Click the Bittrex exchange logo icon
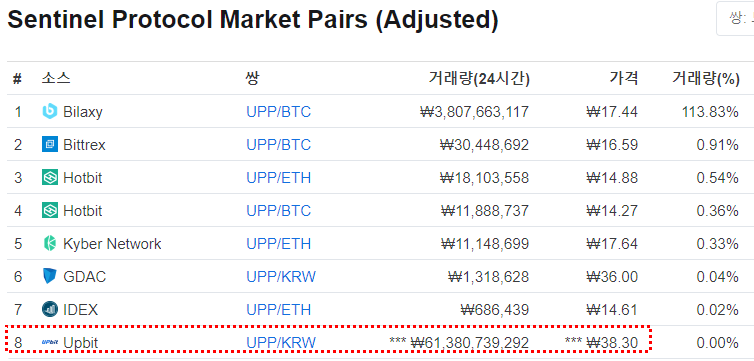This screenshot has width=754, height=361. [x=50, y=144]
